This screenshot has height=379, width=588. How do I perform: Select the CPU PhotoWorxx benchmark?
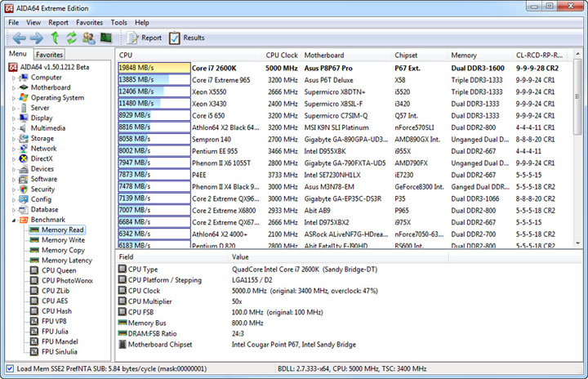(67, 280)
